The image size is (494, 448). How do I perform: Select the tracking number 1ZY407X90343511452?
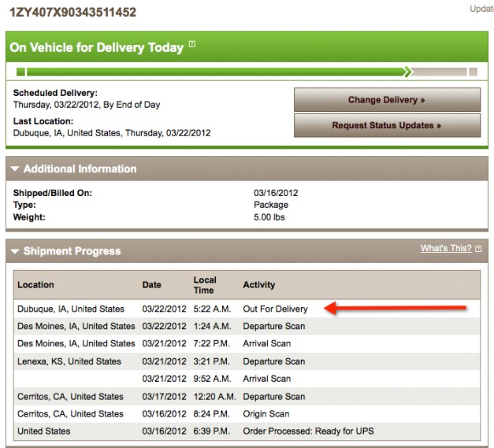click(x=72, y=13)
